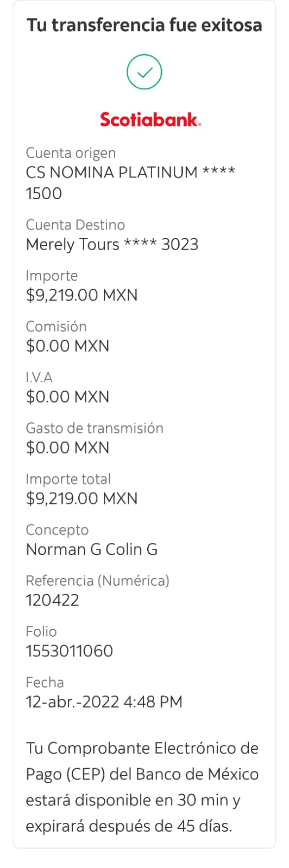Select the Gasto de transmisión amount
The height and width of the screenshot is (868, 289).
[68, 448]
